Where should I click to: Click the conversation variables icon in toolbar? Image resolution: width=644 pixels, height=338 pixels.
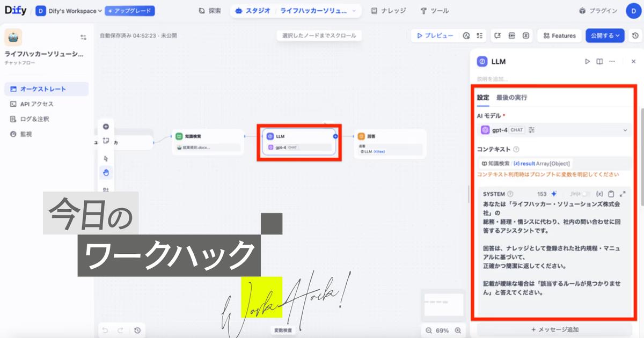498,36
